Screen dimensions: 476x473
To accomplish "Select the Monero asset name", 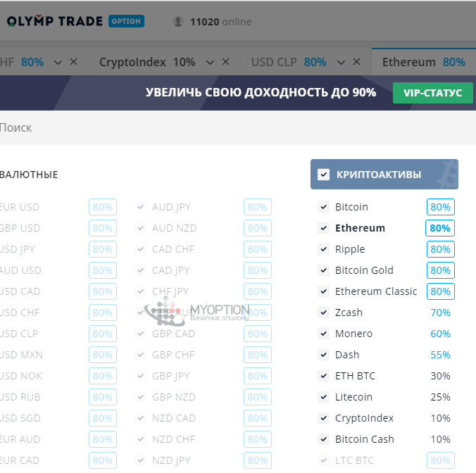I will [x=353, y=334].
